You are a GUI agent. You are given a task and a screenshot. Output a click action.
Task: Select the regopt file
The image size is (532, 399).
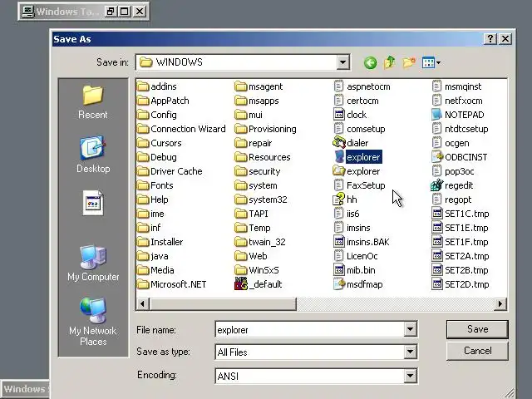click(x=451, y=199)
